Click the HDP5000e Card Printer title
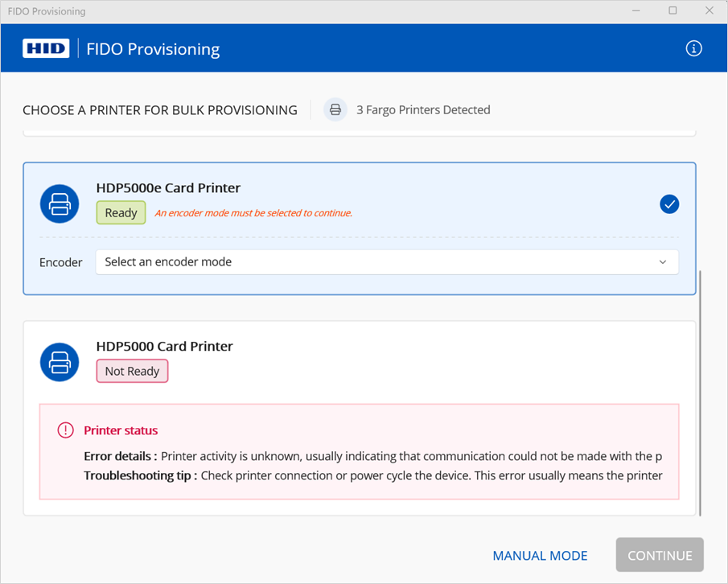The image size is (728, 584). tap(168, 188)
